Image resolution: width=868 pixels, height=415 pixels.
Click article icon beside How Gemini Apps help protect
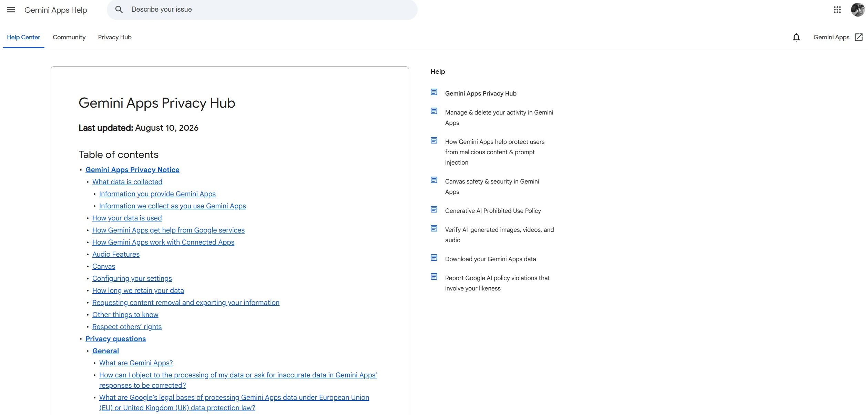coord(434,140)
